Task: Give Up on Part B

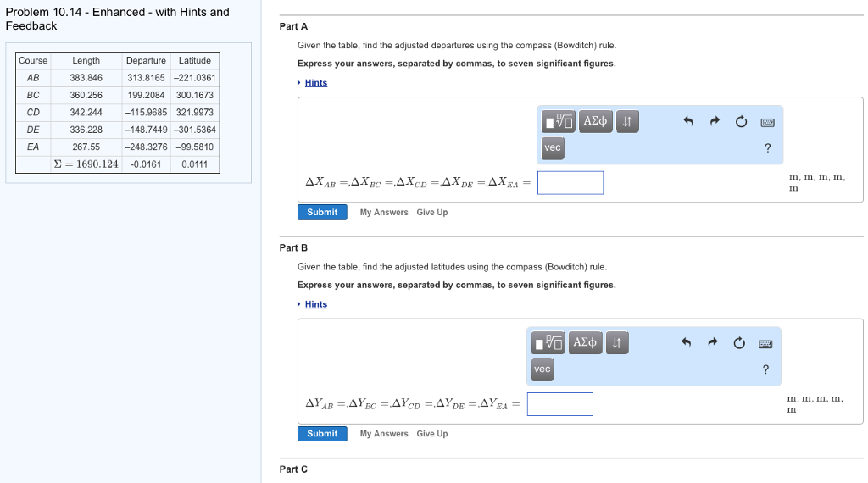Action: tap(431, 434)
